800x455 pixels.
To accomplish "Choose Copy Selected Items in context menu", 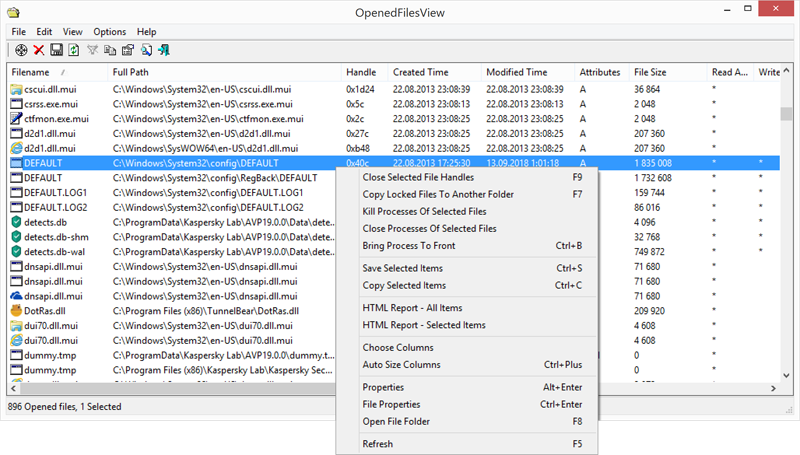I will coord(466,286).
